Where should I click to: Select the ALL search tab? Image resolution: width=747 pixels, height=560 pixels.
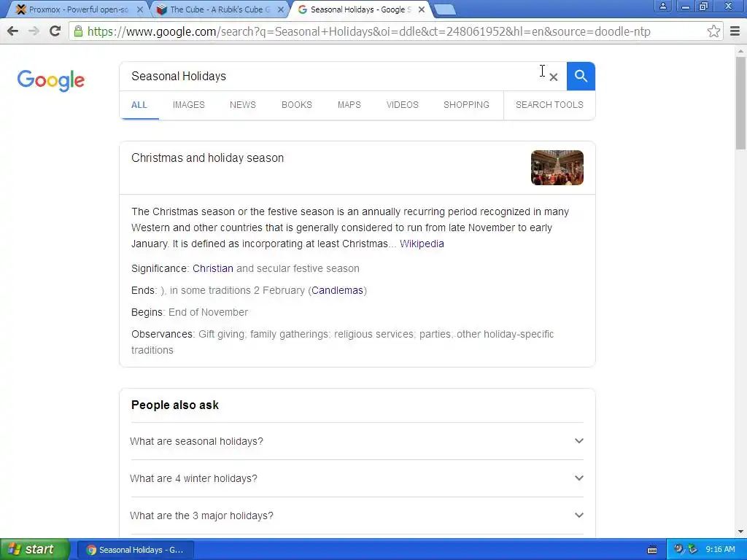click(x=139, y=105)
